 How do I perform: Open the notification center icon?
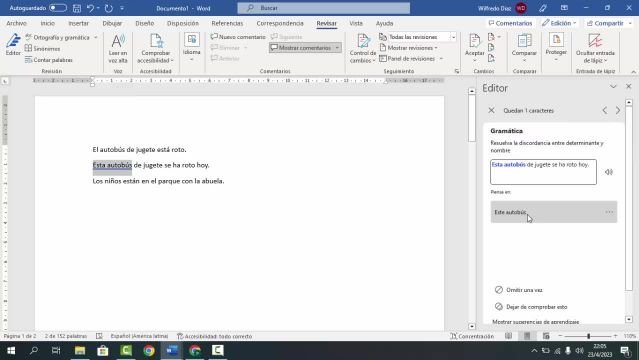(x=626, y=350)
